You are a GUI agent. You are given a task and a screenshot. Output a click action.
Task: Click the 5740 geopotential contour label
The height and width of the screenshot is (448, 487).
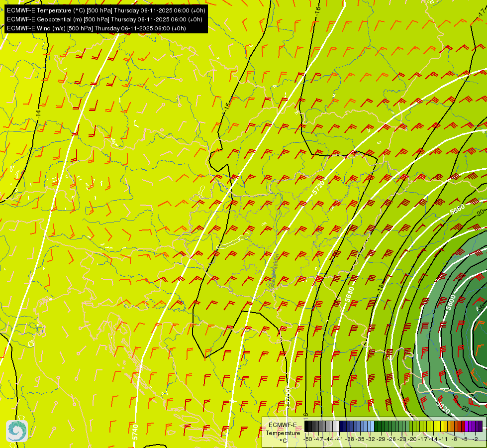(135, 432)
